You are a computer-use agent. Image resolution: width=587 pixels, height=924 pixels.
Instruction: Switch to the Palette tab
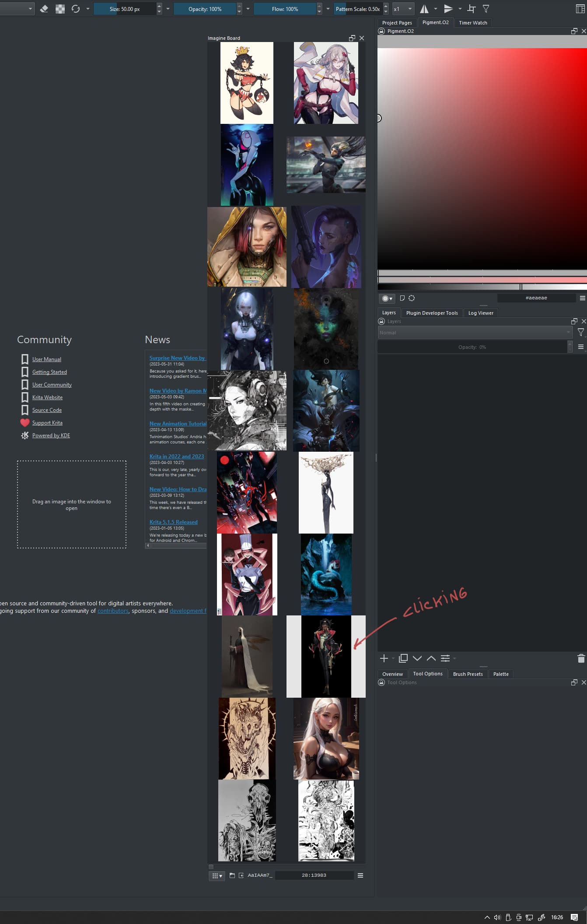click(x=501, y=674)
